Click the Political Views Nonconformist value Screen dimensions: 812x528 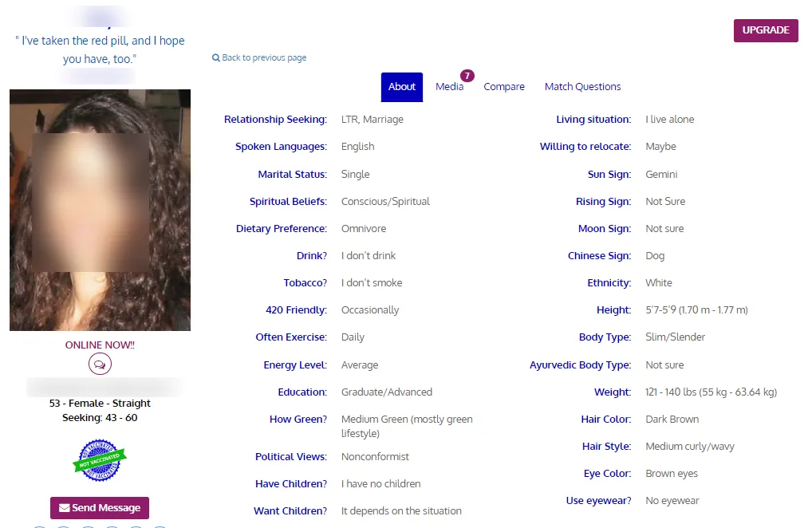375,456
